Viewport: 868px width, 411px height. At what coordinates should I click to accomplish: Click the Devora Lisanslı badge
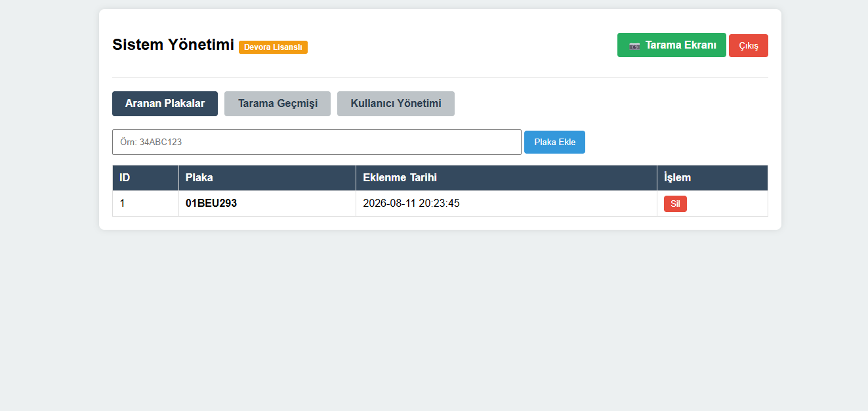[273, 47]
